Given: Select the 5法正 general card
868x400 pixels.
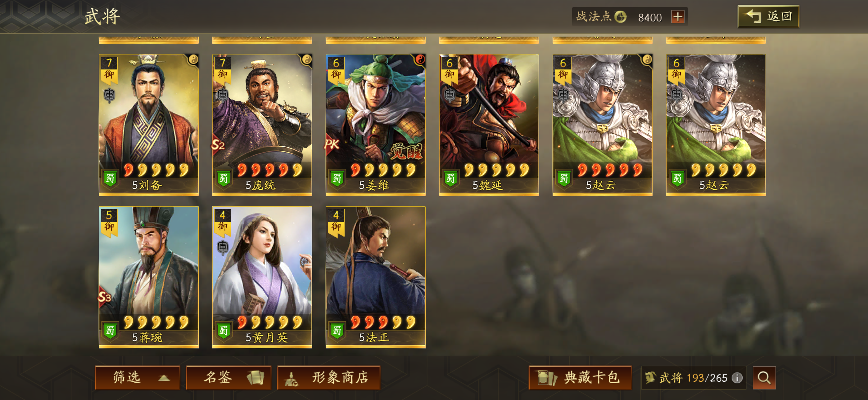Looking at the screenshot, I should pos(375,277).
